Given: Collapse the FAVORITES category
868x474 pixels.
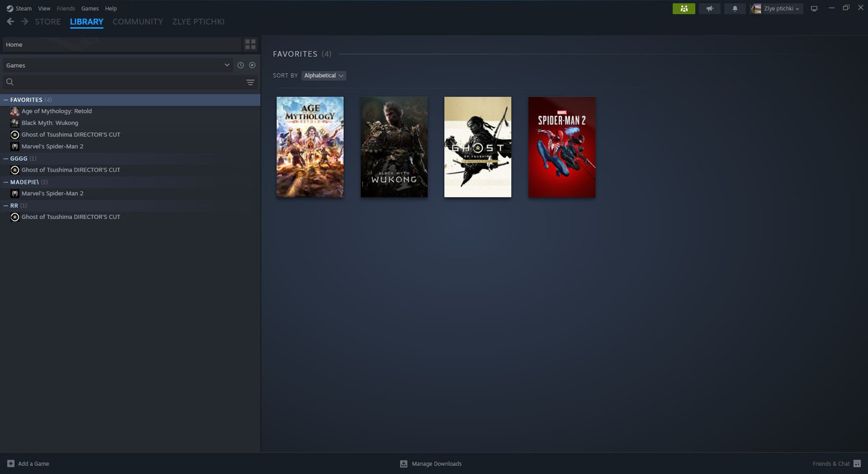Looking at the screenshot, I should click(x=6, y=100).
